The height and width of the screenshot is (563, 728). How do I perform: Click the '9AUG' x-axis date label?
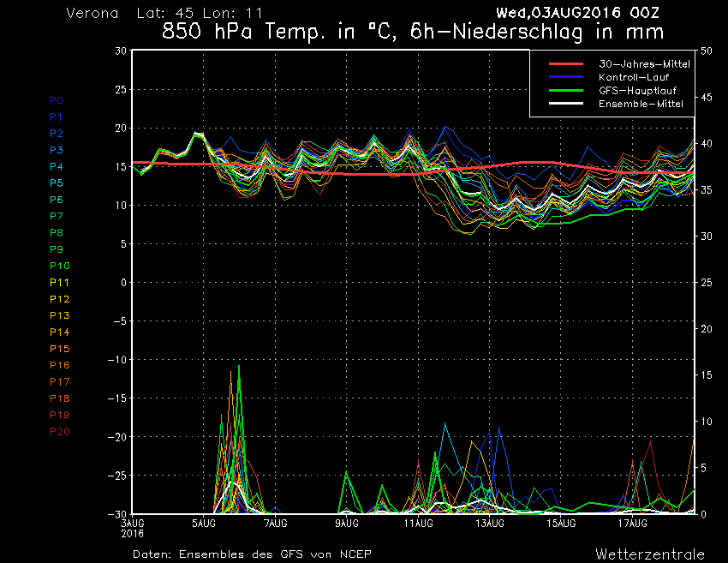click(347, 524)
